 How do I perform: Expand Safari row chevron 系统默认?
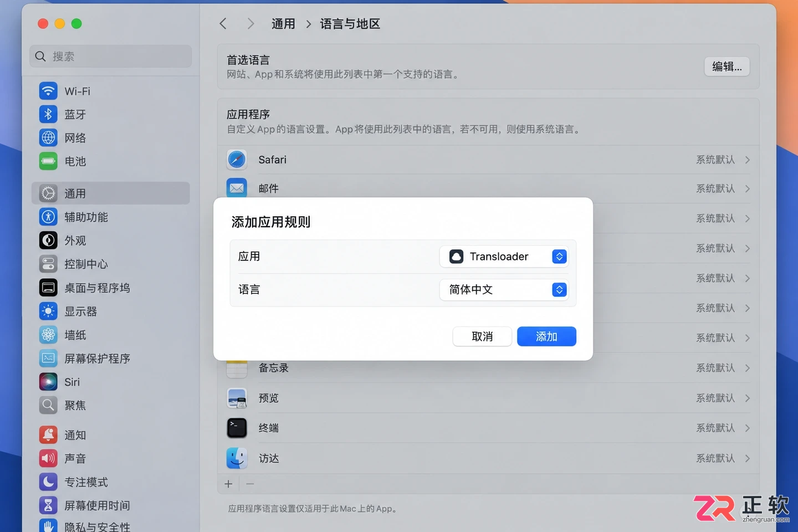point(748,160)
